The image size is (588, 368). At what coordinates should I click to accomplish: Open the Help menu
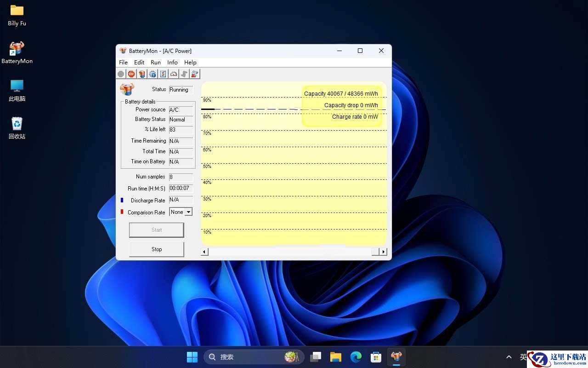[190, 63]
